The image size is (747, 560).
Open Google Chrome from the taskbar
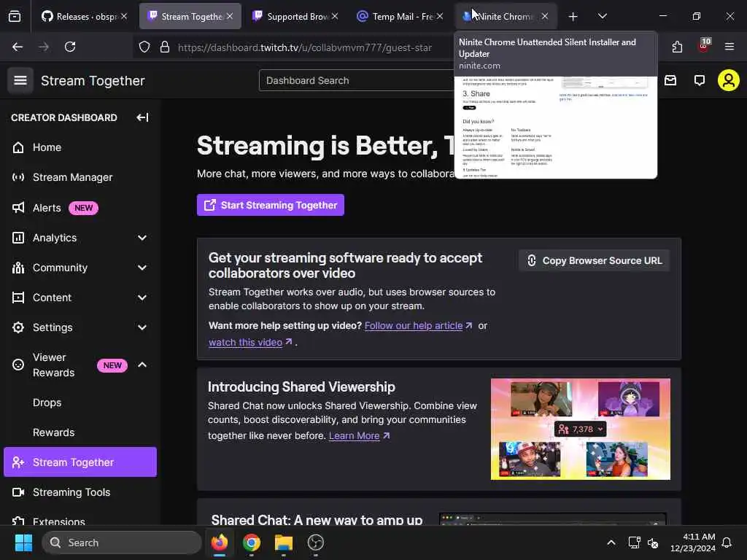(252, 542)
